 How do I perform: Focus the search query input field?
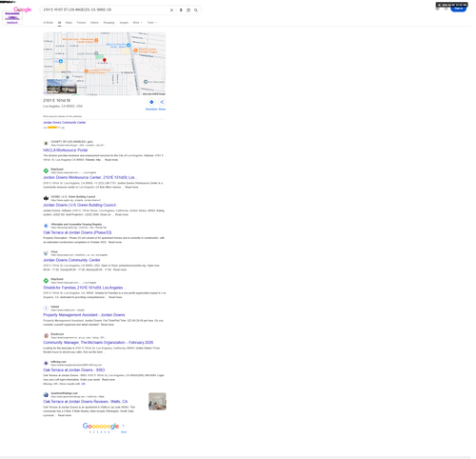coord(105,10)
